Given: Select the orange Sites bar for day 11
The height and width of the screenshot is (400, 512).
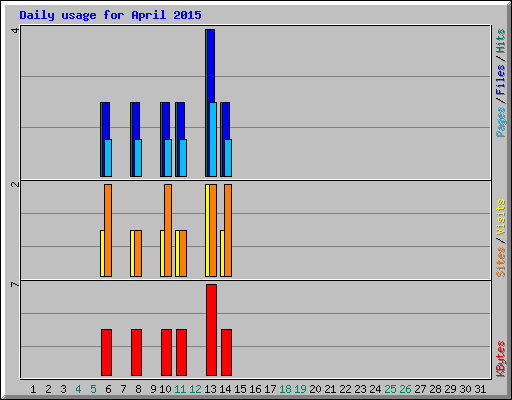Looking at the screenshot, I should (183, 253).
